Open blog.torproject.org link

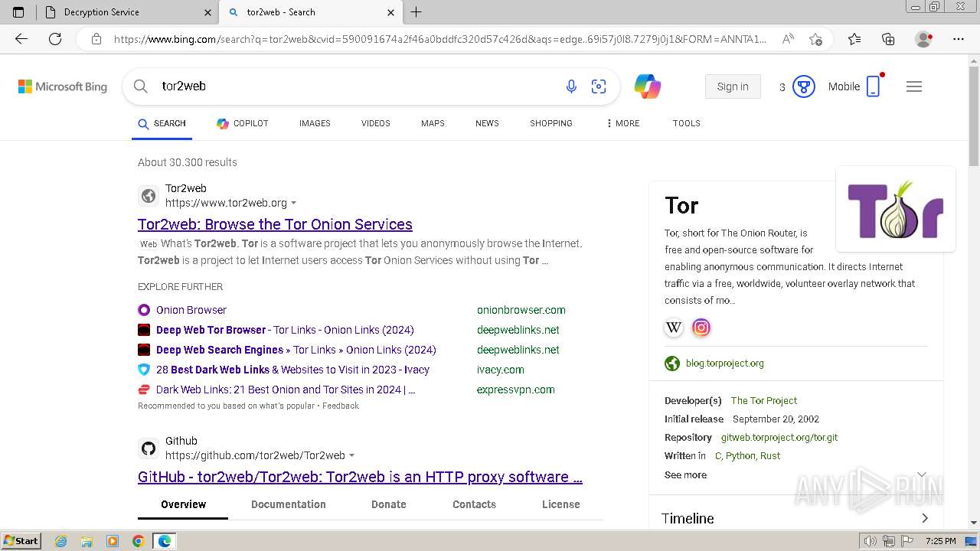pyautogui.click(x=725, y=364)
